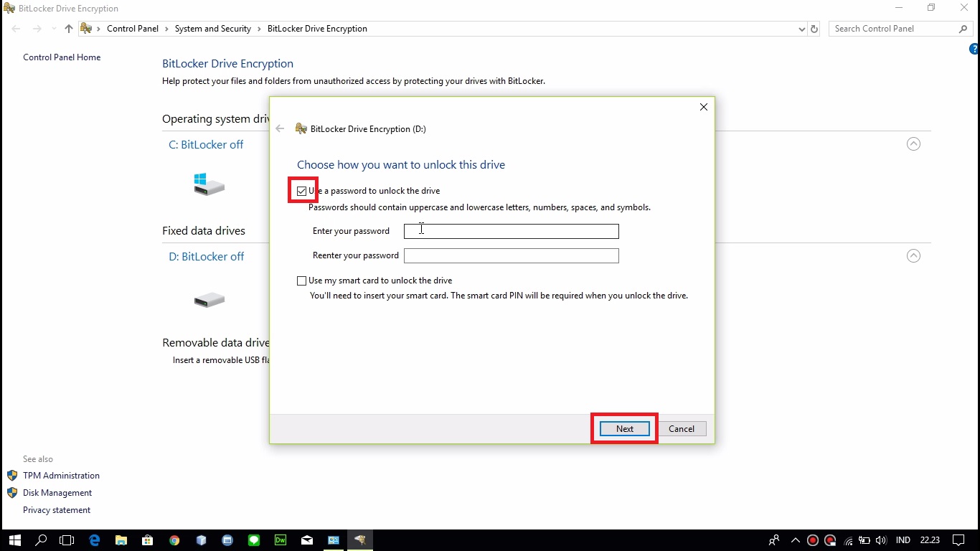Click the IND input language indicator

[903, 540]
